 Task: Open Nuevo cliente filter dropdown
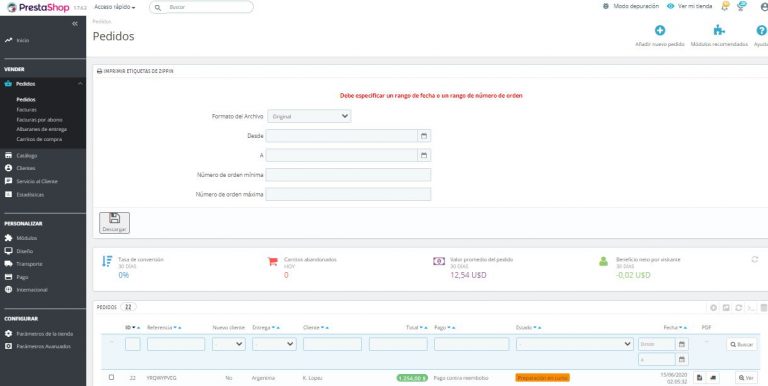pyautogui.click(x=229, y=344)
